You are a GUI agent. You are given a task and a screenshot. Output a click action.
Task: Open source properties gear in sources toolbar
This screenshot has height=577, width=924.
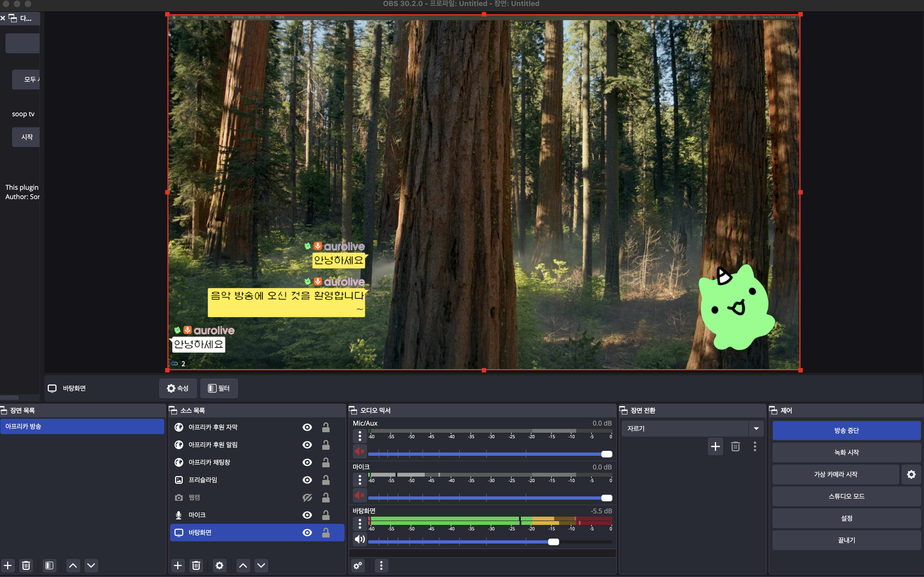[x=219, y=565]
